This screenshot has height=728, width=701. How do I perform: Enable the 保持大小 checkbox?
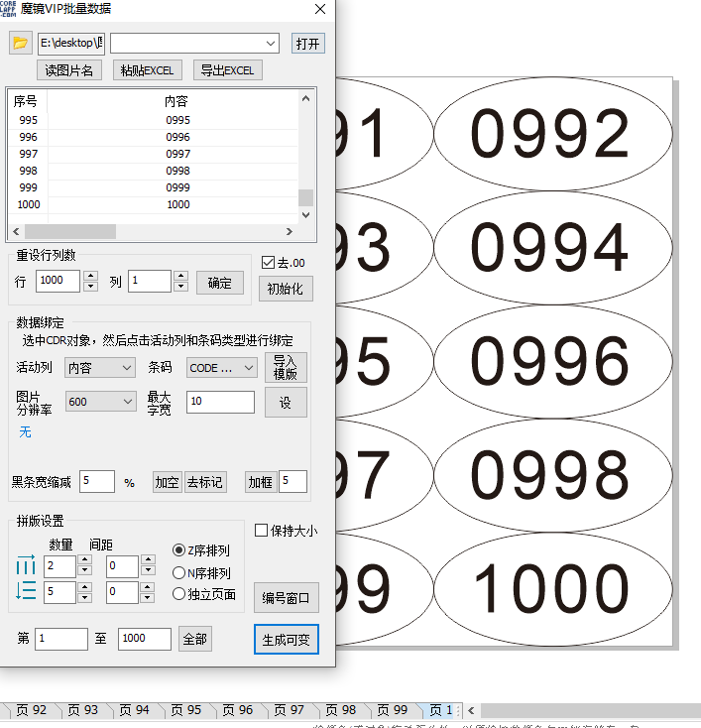262,530
